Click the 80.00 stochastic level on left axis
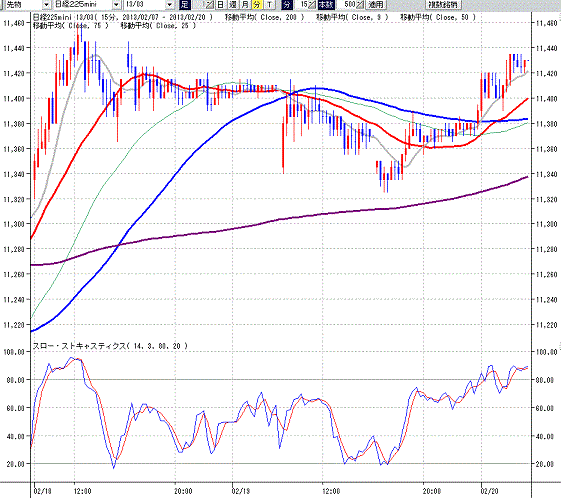The image size is (561, 498). pyautogui.click(x=15, y=380)
